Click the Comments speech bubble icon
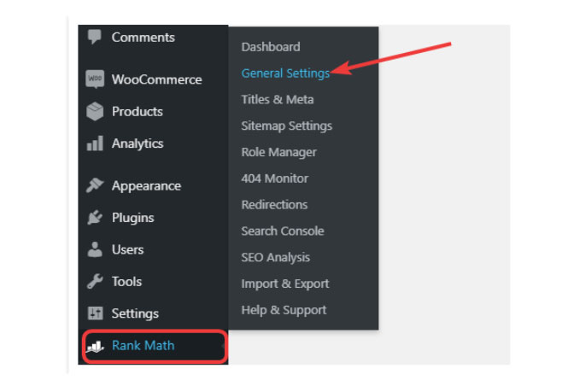The image size is (568, 392). [95, 37]
